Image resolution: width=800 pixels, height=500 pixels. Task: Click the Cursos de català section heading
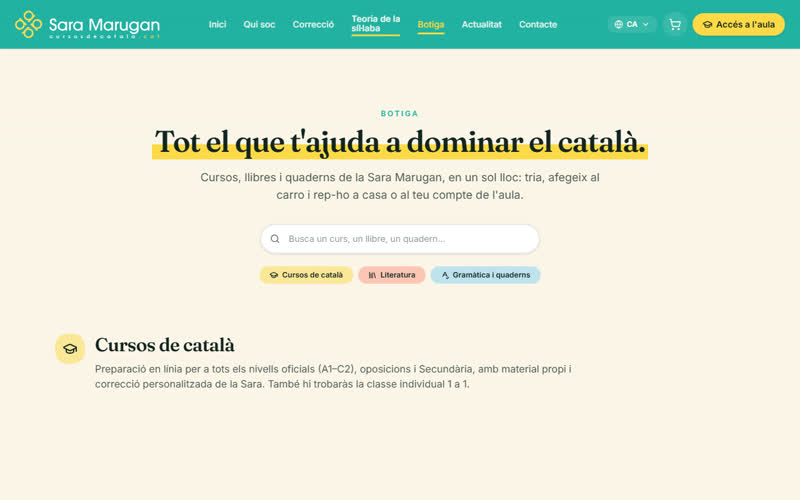point(165,345)
